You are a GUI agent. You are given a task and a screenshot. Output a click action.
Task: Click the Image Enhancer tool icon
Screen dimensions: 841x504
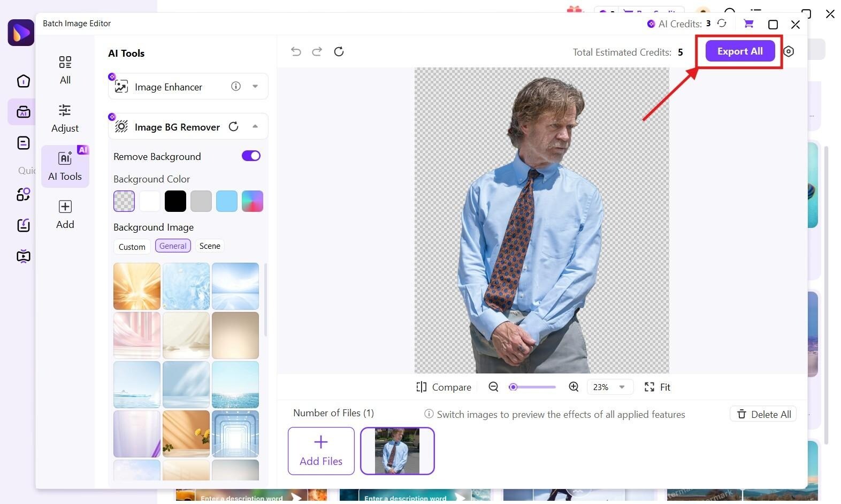(121, 87)
